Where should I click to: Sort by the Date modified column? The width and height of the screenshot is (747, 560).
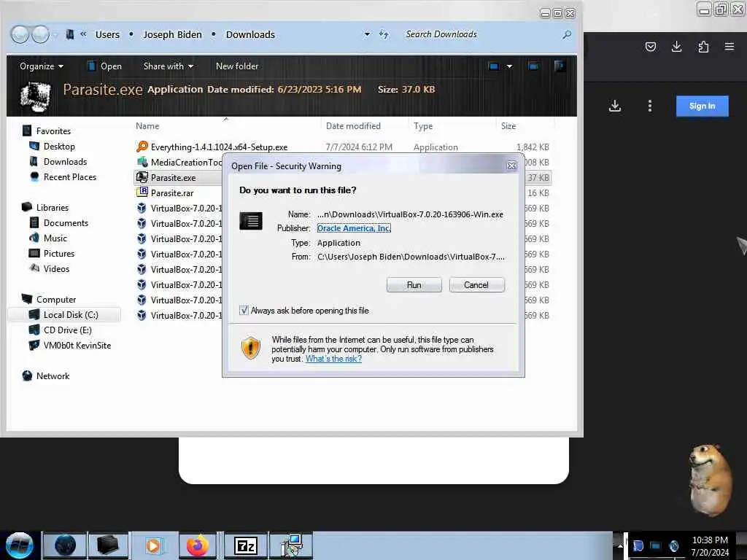(x=353, y=125)
